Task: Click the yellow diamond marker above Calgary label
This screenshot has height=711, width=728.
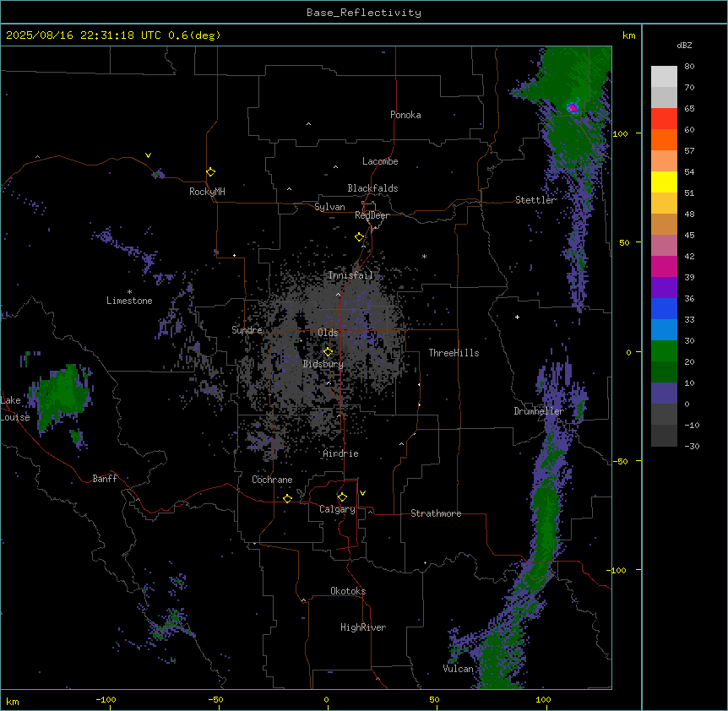Action: coord(342,497)
